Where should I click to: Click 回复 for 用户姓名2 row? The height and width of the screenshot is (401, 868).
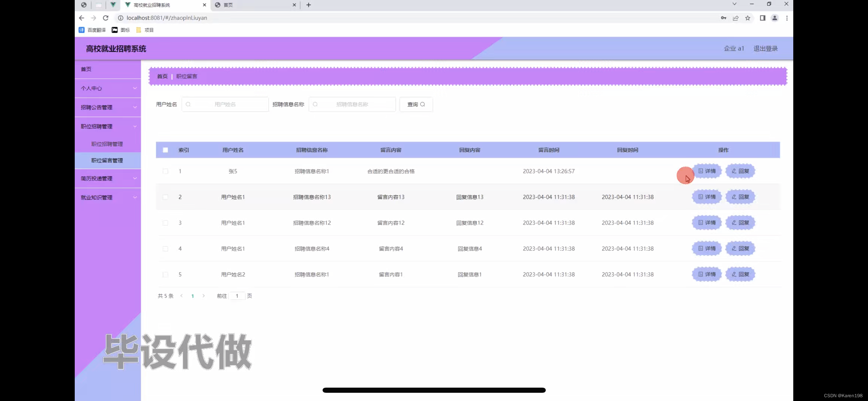(740, 274)
